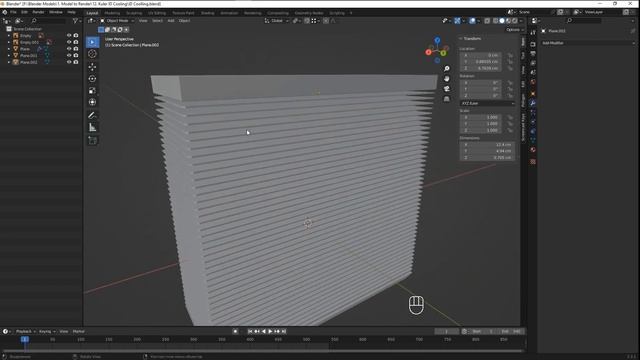Open the Render properties tab icon

click(x=533, y=44)
